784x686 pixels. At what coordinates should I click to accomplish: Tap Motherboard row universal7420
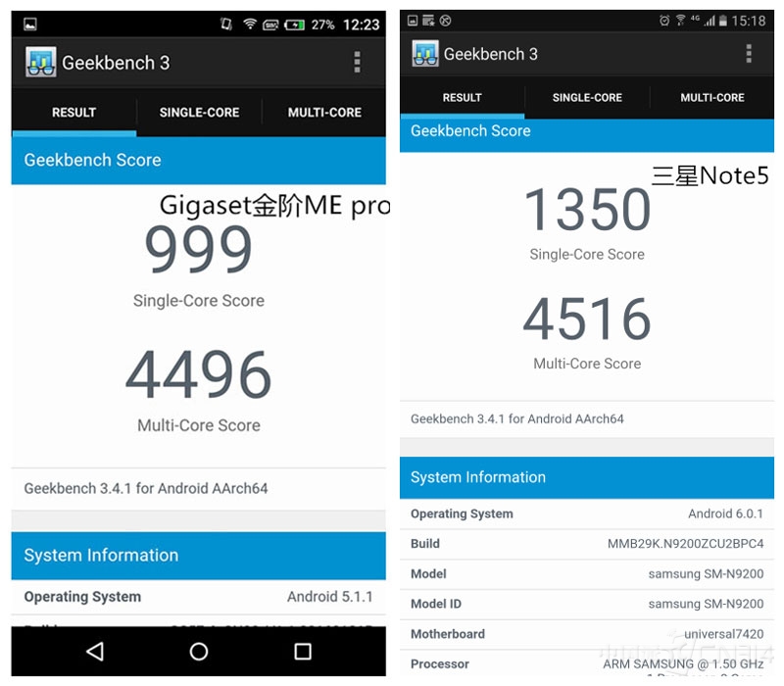tap(587, 634)
